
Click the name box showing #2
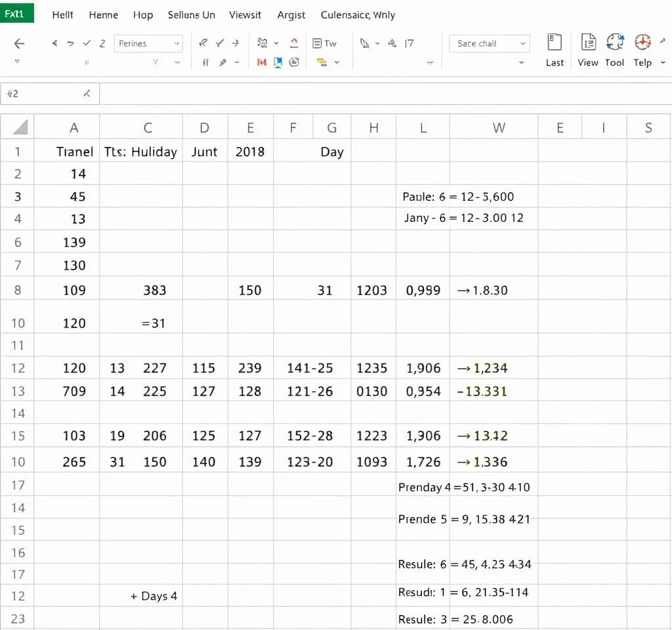click(50, 94)
